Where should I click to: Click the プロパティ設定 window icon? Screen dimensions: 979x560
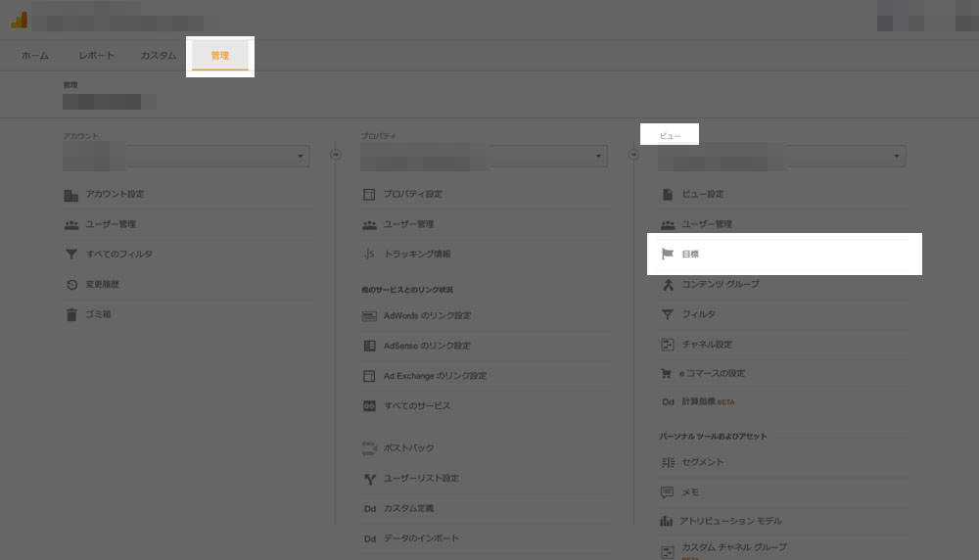369,195
